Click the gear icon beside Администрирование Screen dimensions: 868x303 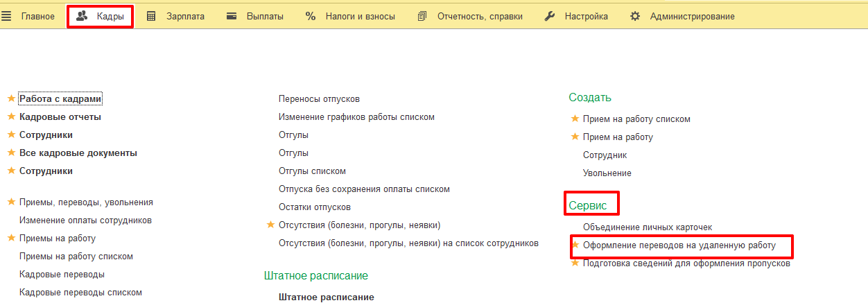point(635,16)
